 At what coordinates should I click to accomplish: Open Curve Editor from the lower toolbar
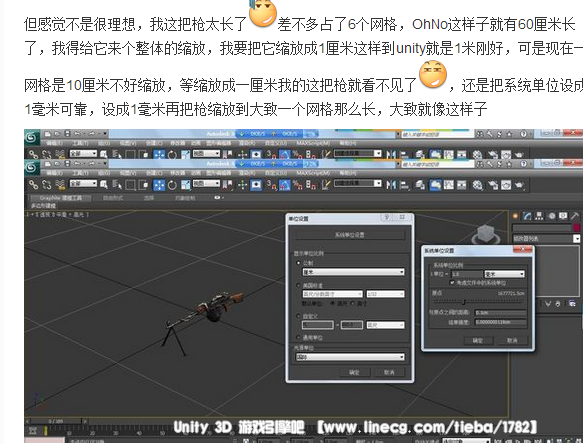[x=448, y=184]
